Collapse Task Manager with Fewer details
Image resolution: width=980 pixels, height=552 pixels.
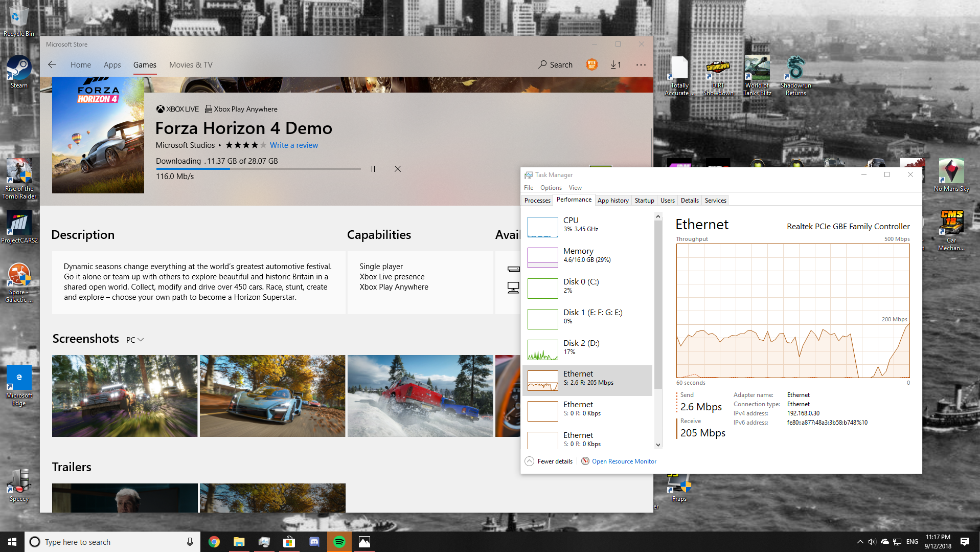click(549, 461)
